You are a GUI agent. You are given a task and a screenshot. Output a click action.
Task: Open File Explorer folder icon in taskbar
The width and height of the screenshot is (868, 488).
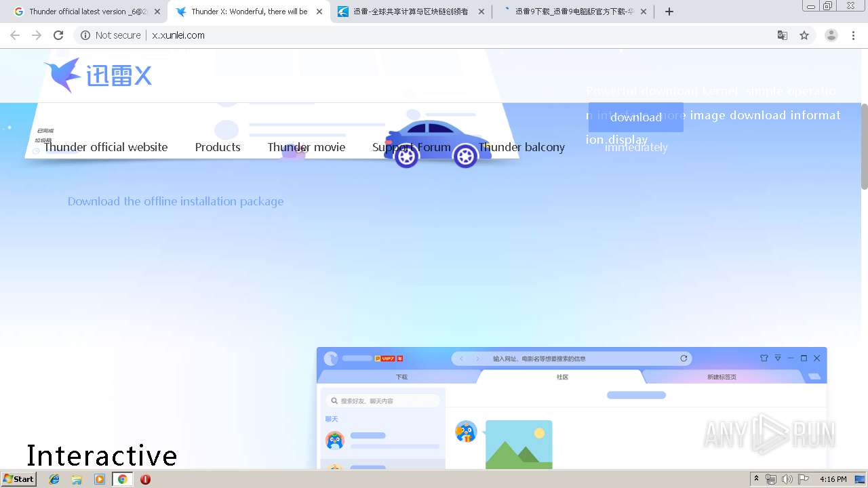click(77, 479)
